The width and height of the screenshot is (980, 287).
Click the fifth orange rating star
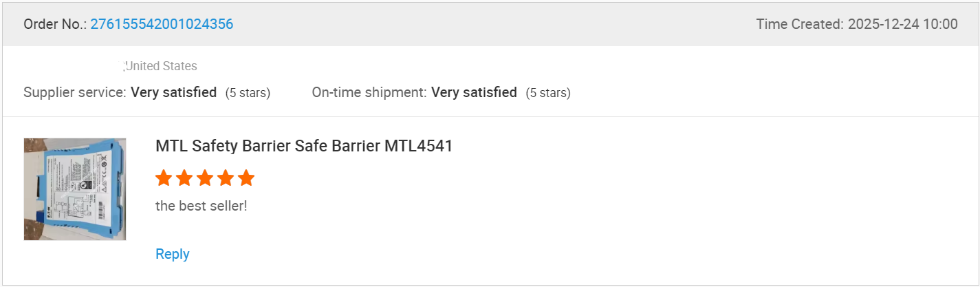coord(246,179)
